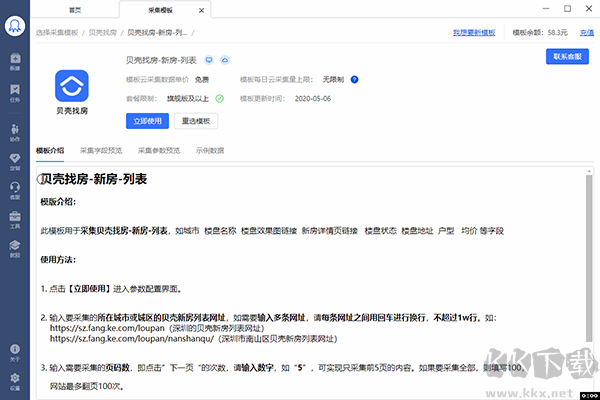Click the 联系客服 button
The image size is (600, 400).
[567, 57]
